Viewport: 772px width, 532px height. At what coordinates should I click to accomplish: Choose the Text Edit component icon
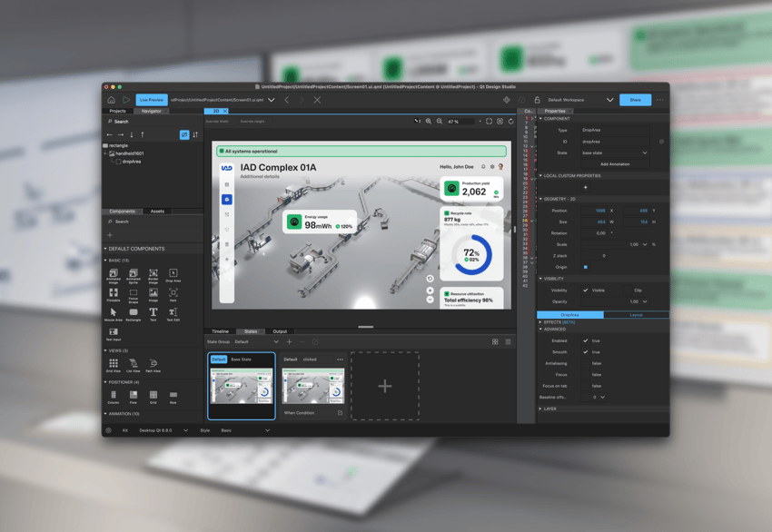click(x=173, y=313)
